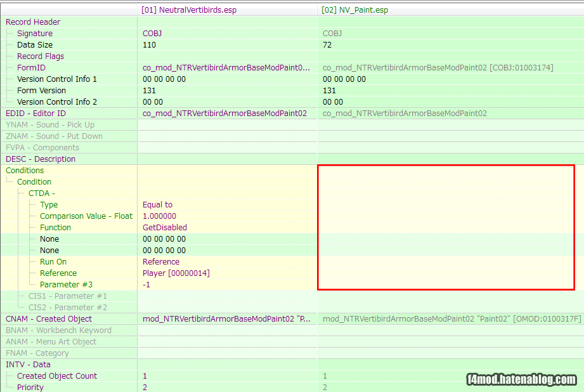Select the Reference row label
The width and height of the screenshot is (584, 392).
click(58, 273)
